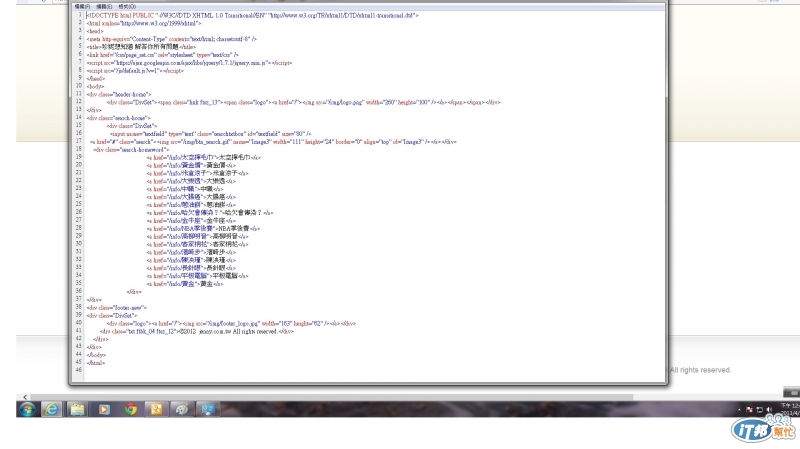Open the volume speaker icon in tray
The image size is (800, 449).
point(769,410)
